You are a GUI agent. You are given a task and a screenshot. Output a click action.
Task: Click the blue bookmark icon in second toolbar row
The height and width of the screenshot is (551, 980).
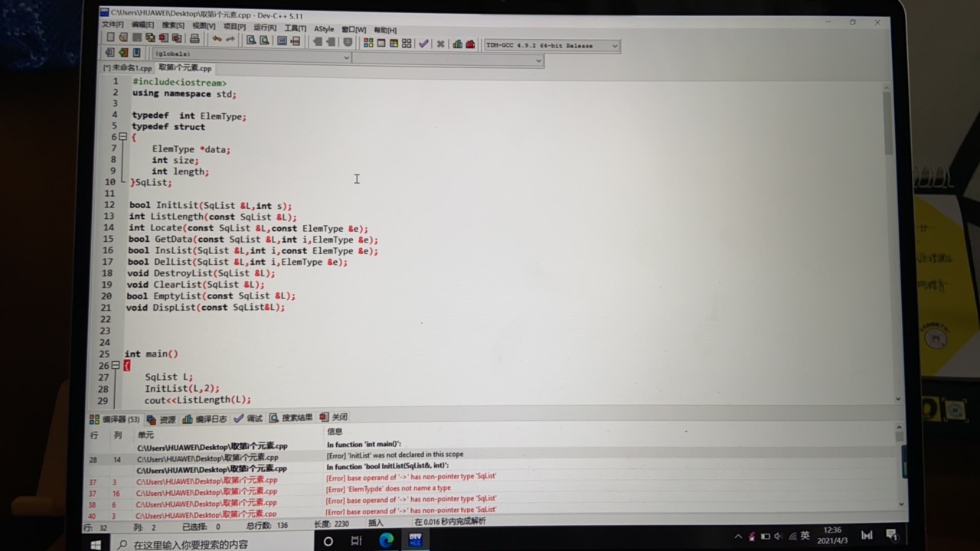click(x=136, y=53)
